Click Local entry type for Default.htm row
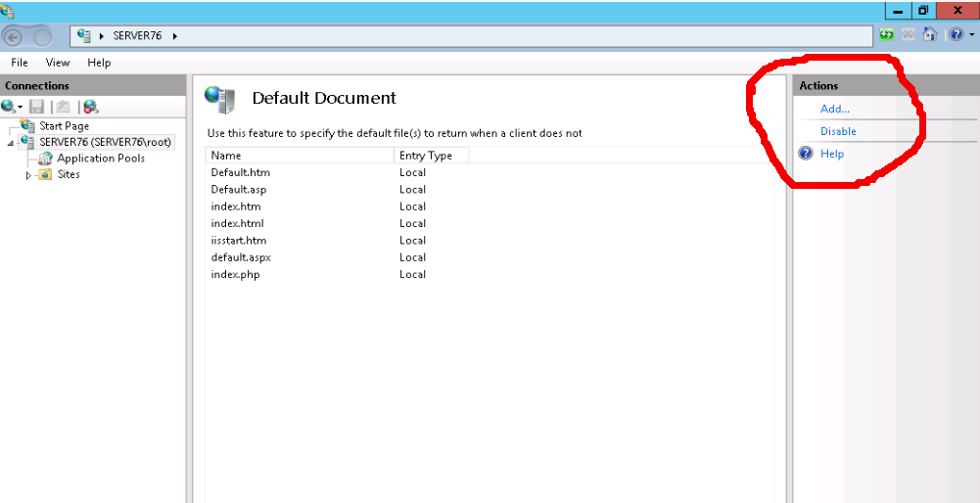 412,172
